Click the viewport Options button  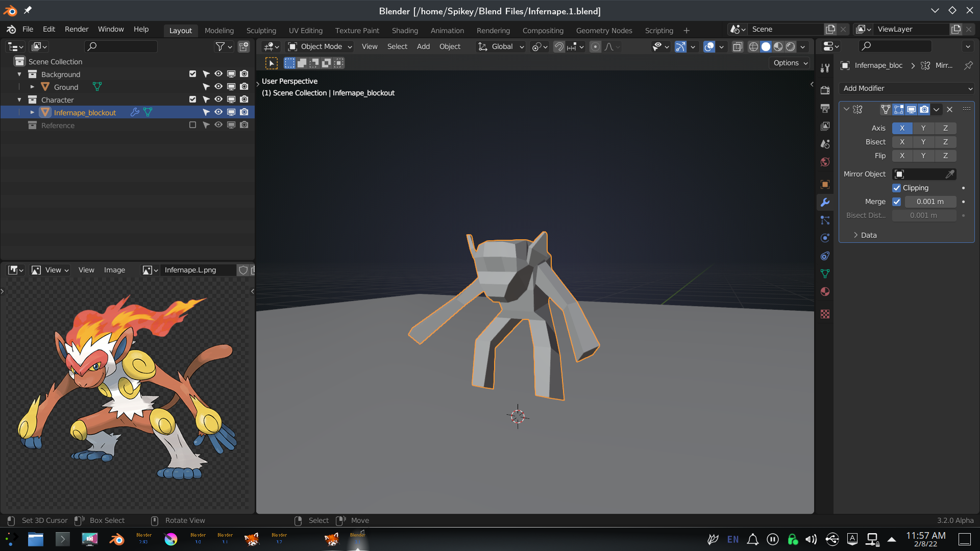point(790,63)
